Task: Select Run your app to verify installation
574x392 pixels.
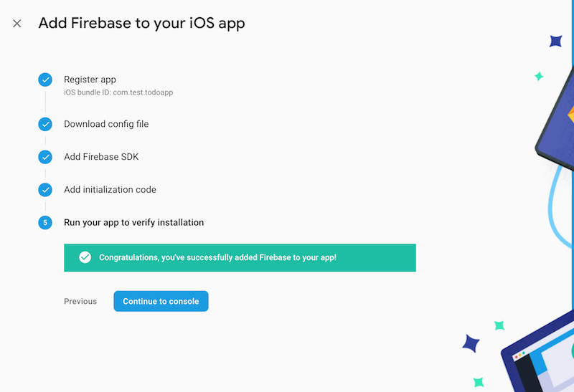Action: click(134, 223)
